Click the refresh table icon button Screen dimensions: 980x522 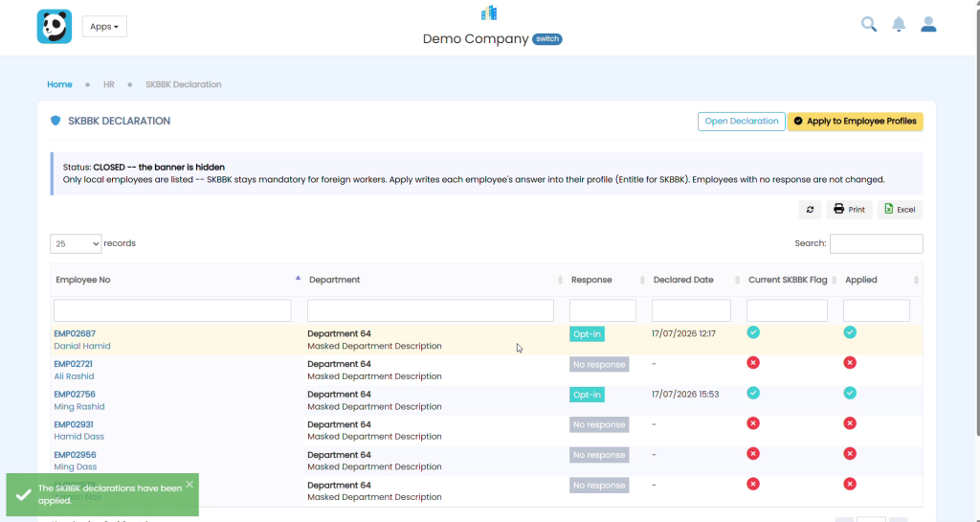(x=810, y=210)
